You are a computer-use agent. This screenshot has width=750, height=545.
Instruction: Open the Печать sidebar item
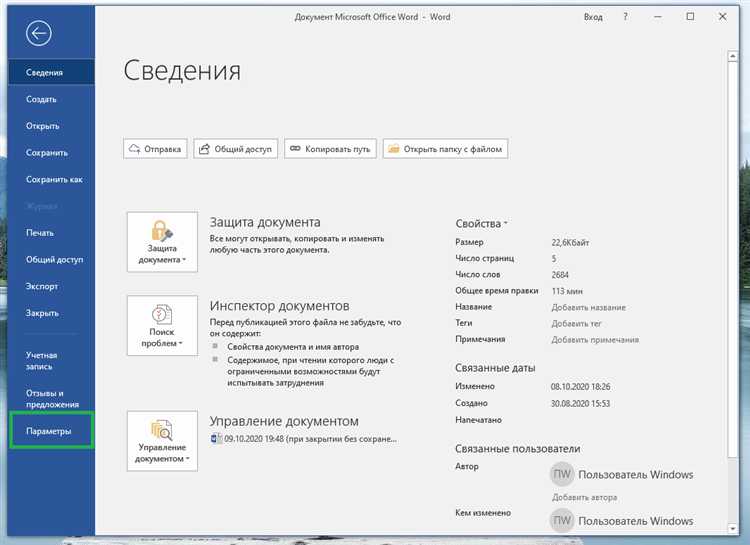click(51, 233)
